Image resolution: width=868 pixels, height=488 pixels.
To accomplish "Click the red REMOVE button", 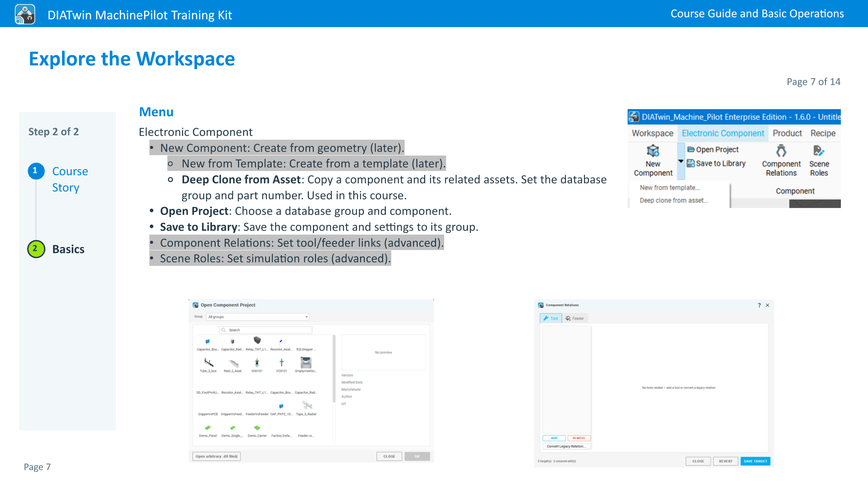I will [x=579, y=438].
